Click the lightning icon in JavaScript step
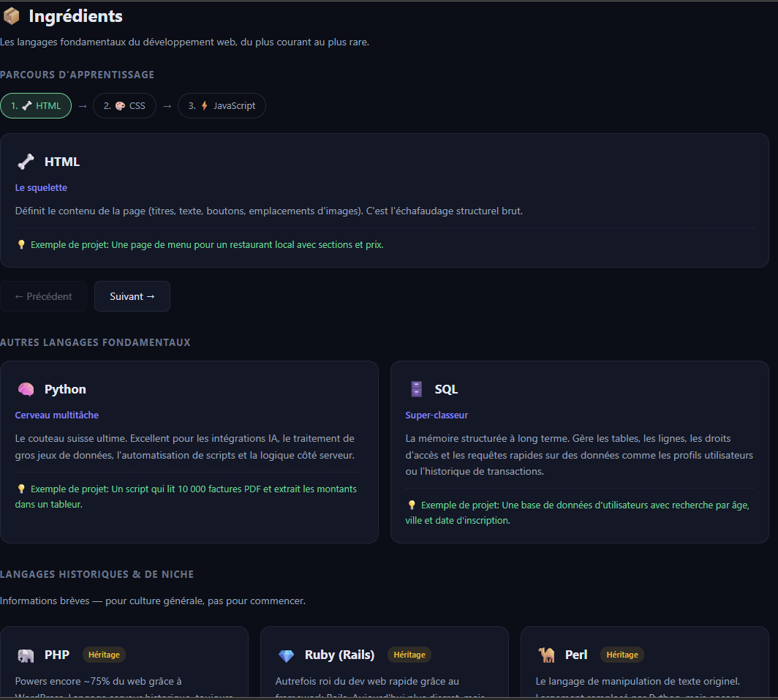 coord(204,106)
